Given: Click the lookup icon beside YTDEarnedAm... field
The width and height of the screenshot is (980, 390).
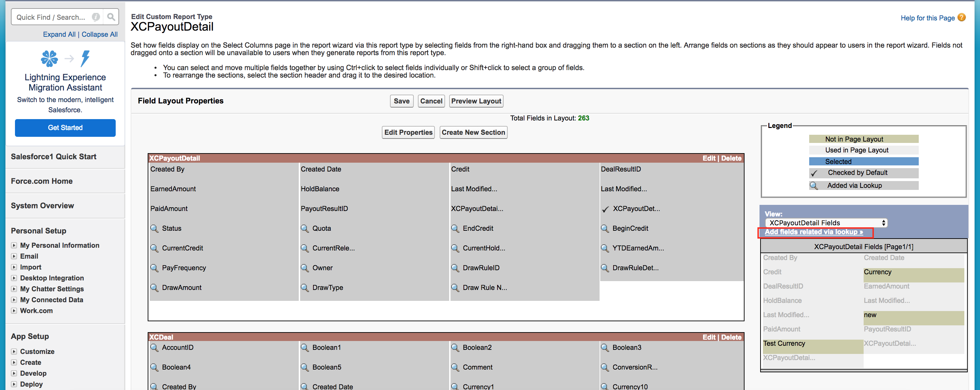Looking at the screenshot, I should pos(605,248).
